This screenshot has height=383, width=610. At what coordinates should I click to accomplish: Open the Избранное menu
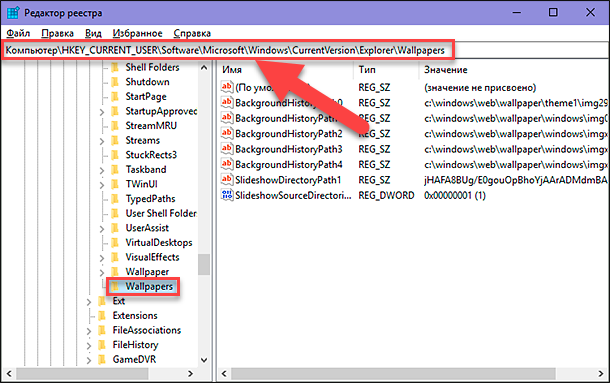137,33
